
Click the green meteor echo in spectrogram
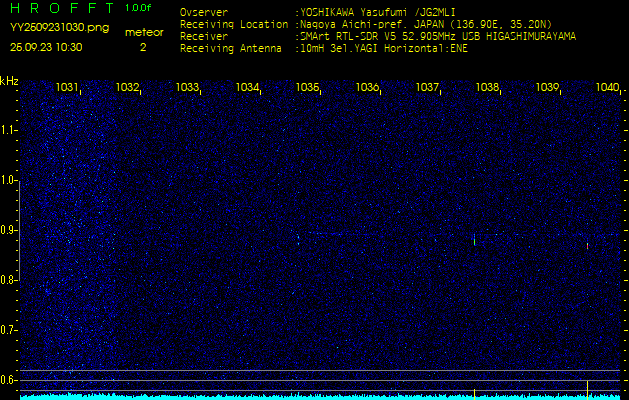point(474,240)
